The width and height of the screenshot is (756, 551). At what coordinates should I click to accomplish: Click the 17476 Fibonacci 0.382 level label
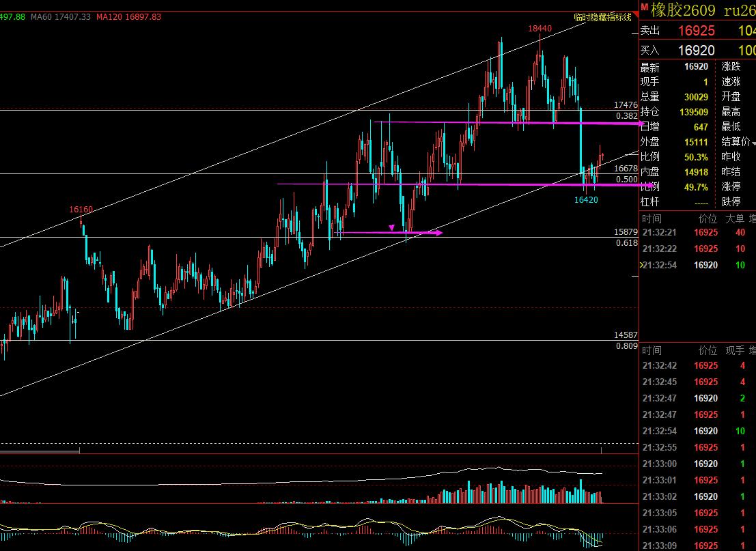(x=626, y=111)
